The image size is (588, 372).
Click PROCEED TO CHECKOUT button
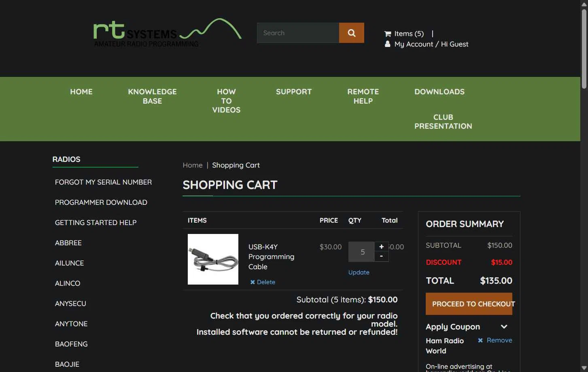pyautogui.click(x=469, y=304)
